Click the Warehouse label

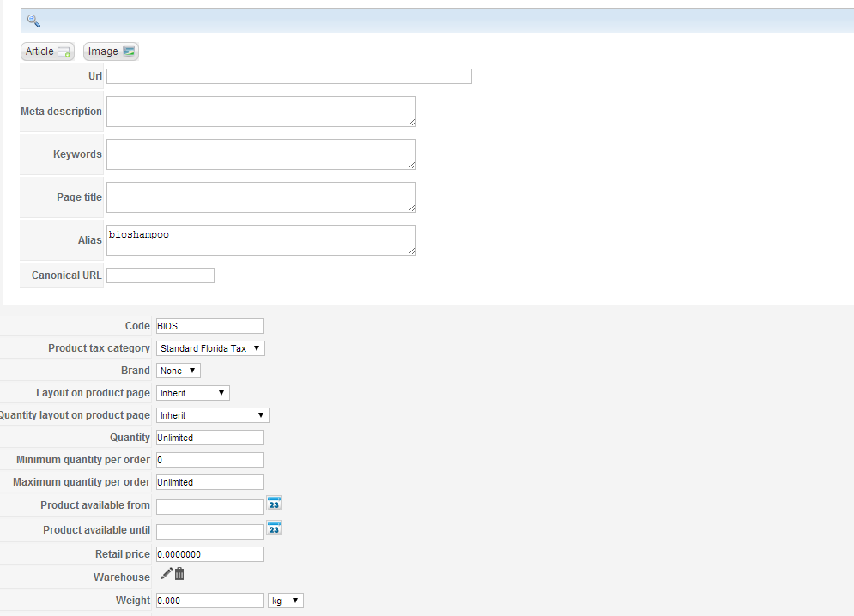(x=122, y=577)
